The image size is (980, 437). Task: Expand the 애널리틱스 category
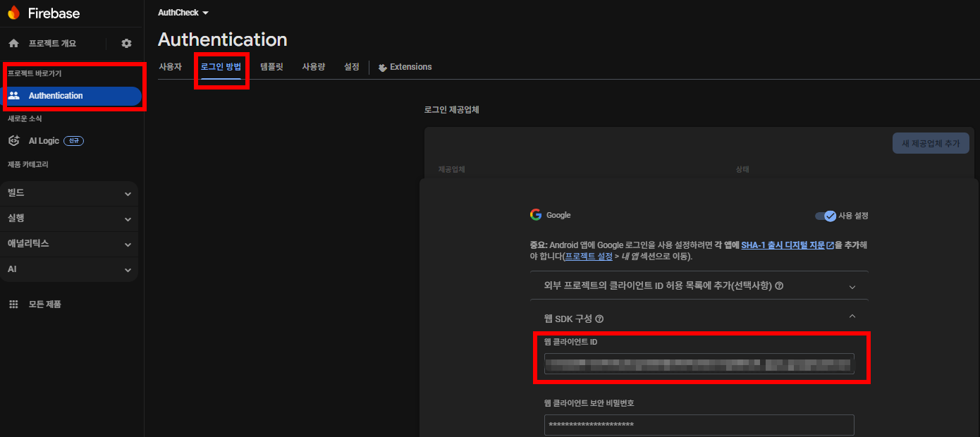[x=69, y=244]
